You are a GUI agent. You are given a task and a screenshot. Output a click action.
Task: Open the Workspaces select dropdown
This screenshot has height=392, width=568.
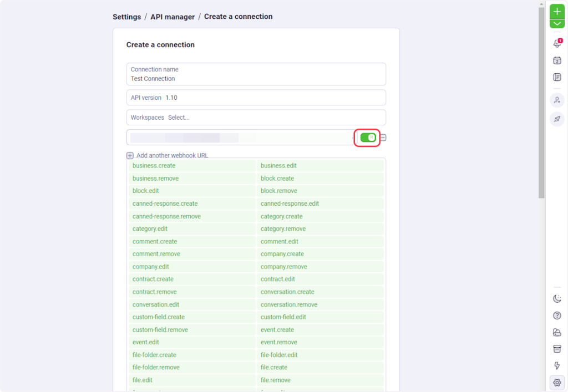coord(256,118)
